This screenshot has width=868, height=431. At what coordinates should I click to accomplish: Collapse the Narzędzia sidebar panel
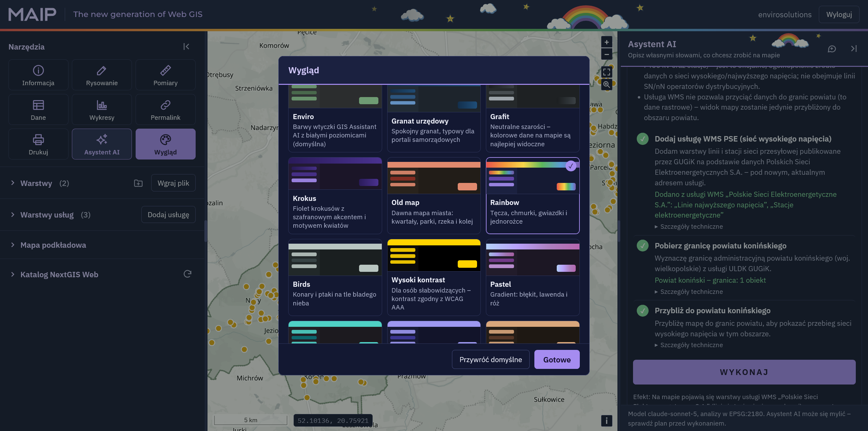186,46
